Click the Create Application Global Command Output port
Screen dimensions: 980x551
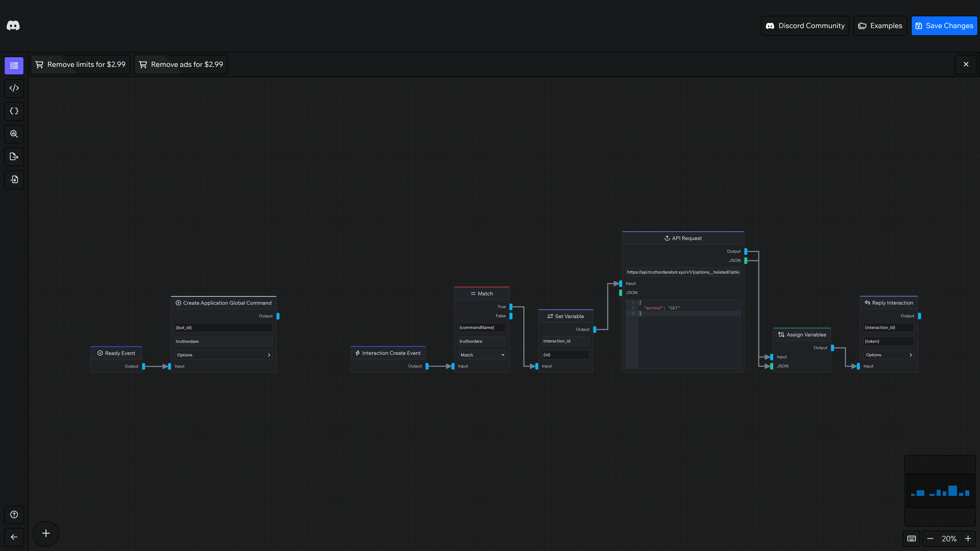[278, 316]
